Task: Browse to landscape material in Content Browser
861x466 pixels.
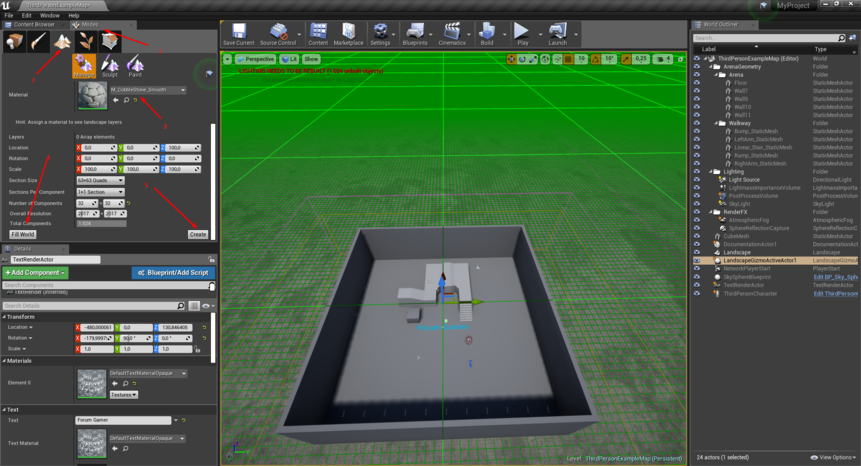Action: (x=126, y=100)
